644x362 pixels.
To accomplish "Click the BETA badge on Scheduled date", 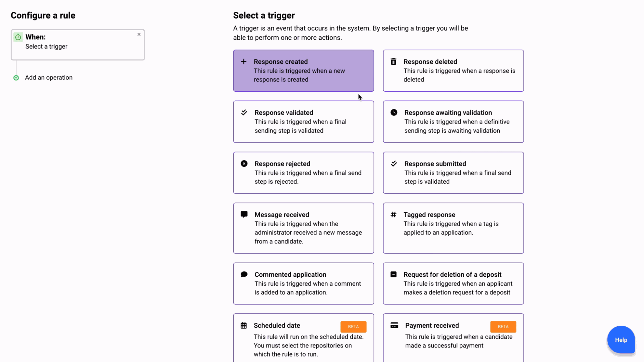I will point(353,327).
